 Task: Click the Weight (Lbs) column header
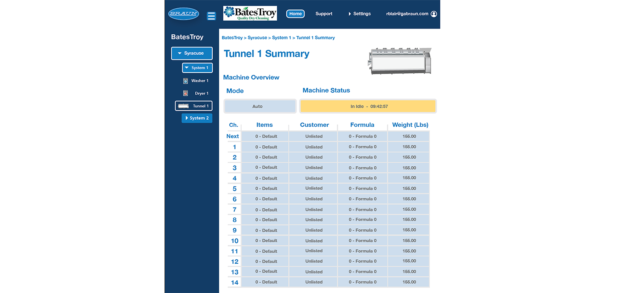pyautogui.click(x=410, y=125)
